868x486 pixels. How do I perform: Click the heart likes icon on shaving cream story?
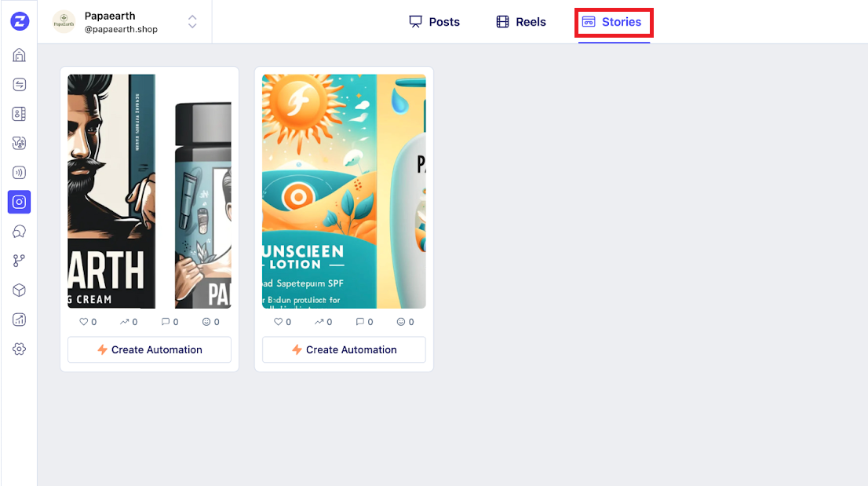click(x=84, y=322)
